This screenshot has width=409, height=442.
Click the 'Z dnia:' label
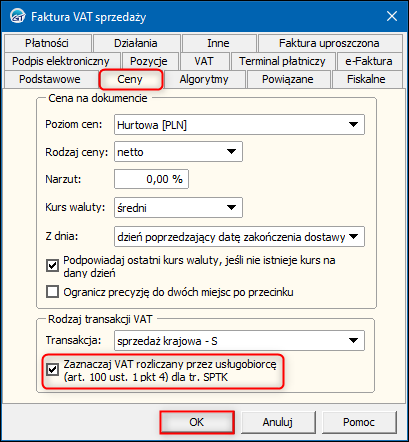coord(62,236)
